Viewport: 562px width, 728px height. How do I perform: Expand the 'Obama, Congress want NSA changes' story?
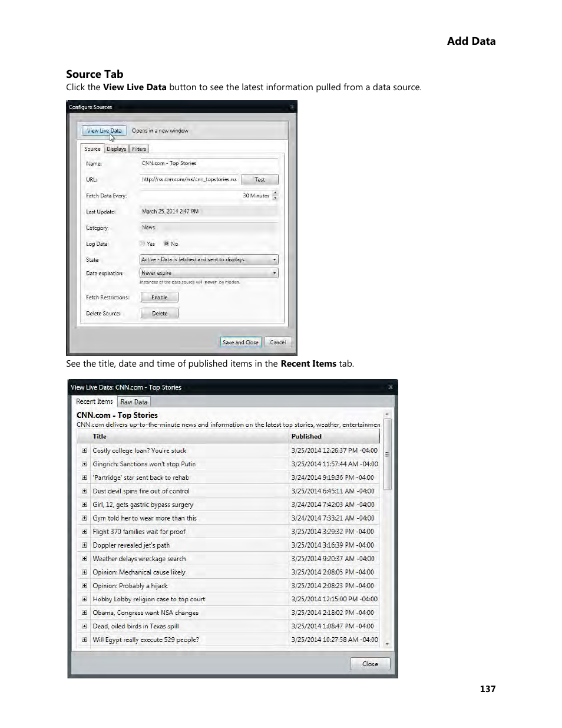point(84,612)
